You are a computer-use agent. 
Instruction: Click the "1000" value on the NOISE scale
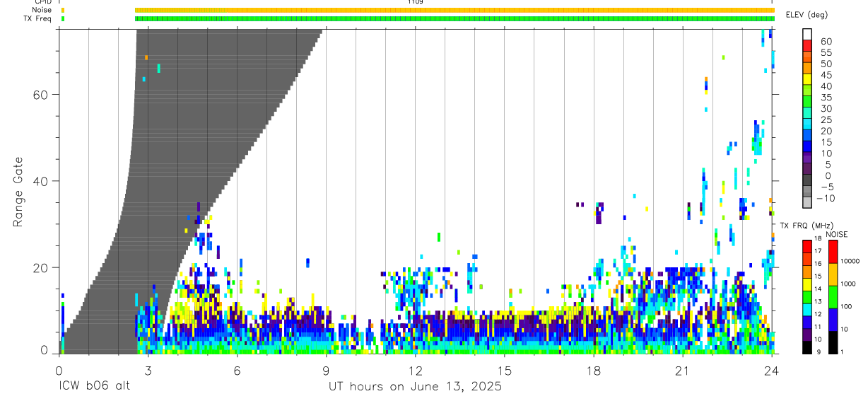848,284
